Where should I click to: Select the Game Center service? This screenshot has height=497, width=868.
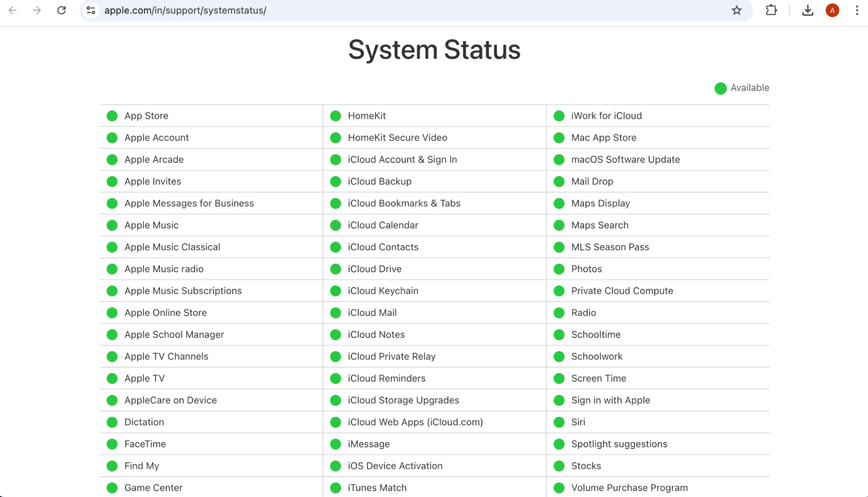153,487
